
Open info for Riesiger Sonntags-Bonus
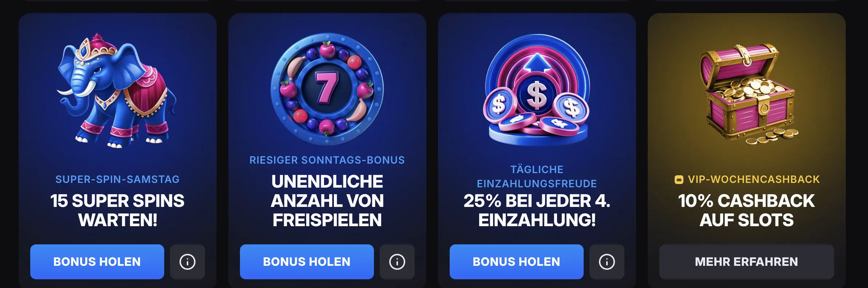click(397, 262)
